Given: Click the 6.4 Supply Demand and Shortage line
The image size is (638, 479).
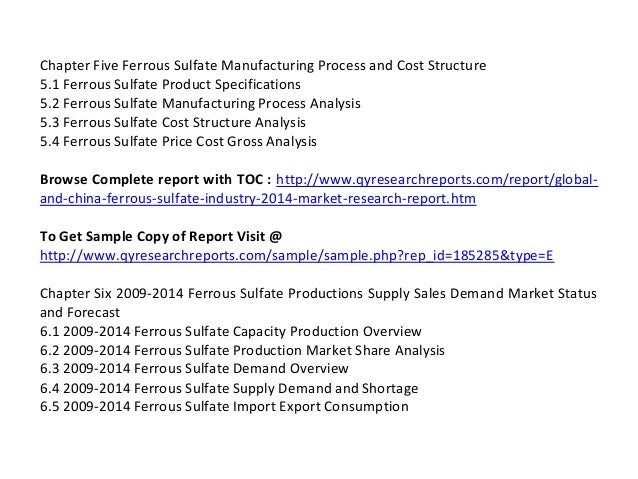Looking at the screenshot, I should (229, 389).
